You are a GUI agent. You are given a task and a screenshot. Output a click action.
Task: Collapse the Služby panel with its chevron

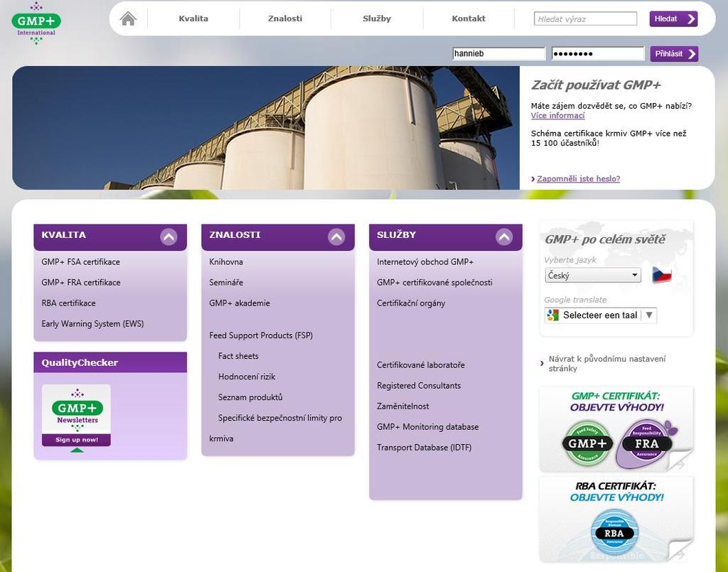504,237
